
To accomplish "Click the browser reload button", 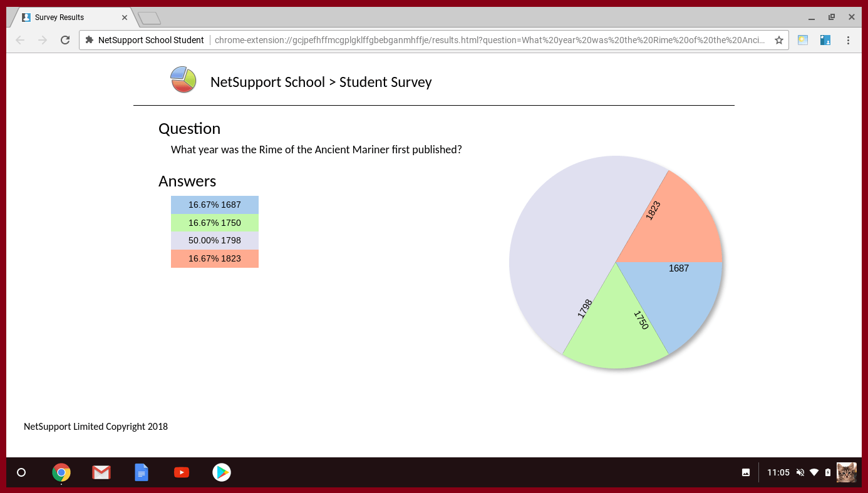I will pos(65,40).
